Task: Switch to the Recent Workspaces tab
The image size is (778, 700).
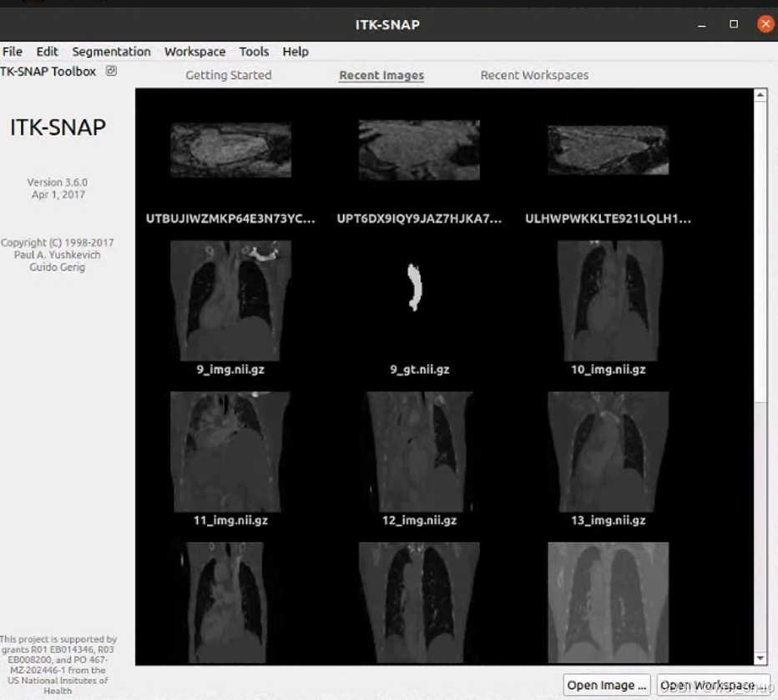Action: pos(534,75)
